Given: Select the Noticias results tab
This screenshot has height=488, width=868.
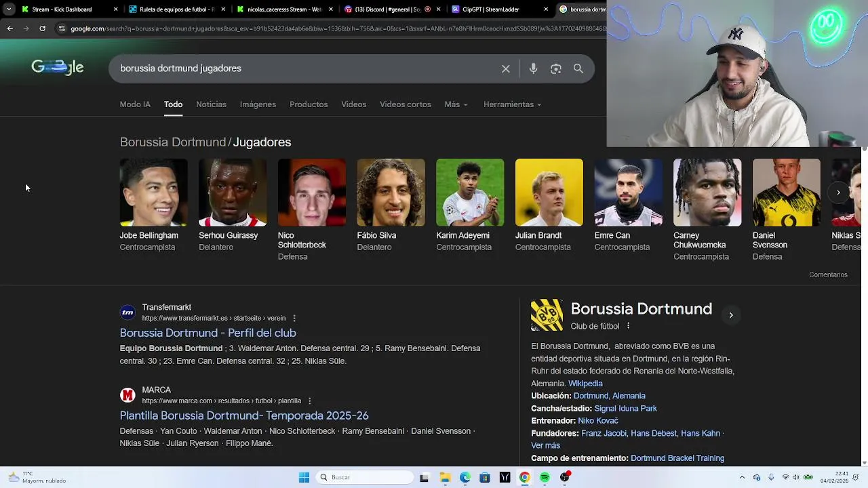Looking at the screenshot, I should pos(211,104).
